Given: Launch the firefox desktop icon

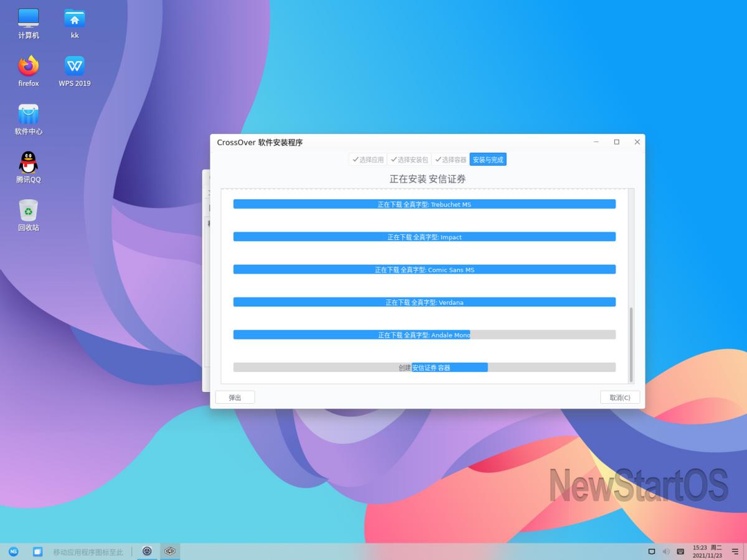Looking at the screenshot, I should pos(29,72).
